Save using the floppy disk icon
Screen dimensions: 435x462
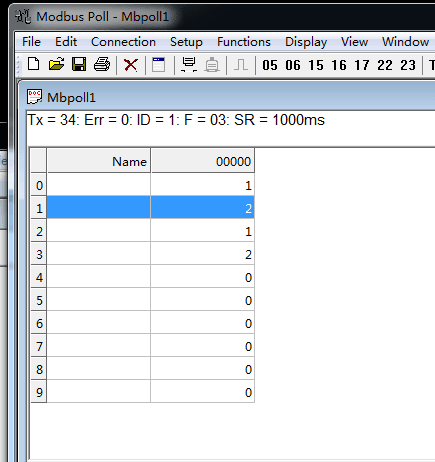pos(79,64)
